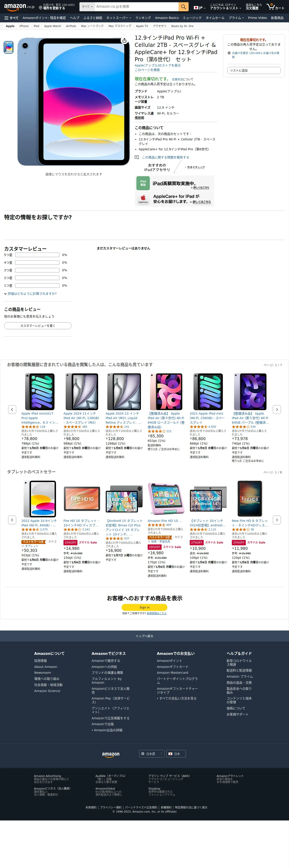Open the ランキング nav menu item

[x=143, y=18]
